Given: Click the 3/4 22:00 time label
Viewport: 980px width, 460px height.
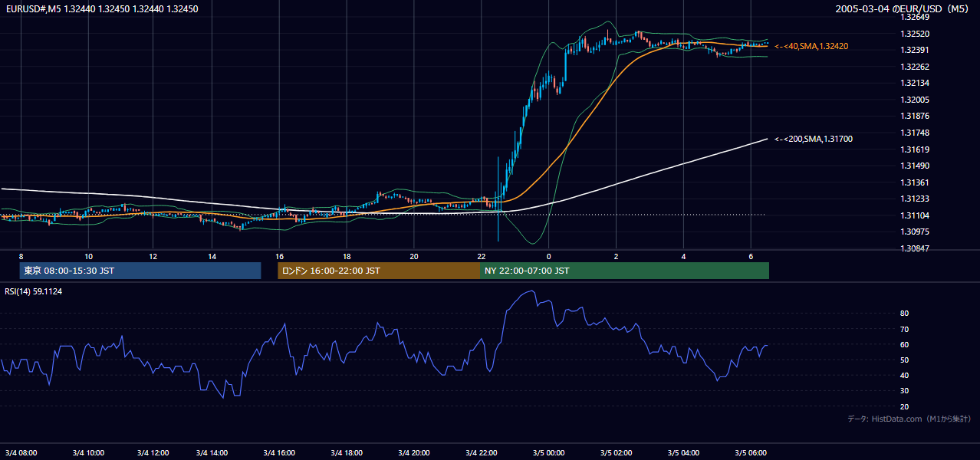Looking at the screenshot, I should 482,452.
